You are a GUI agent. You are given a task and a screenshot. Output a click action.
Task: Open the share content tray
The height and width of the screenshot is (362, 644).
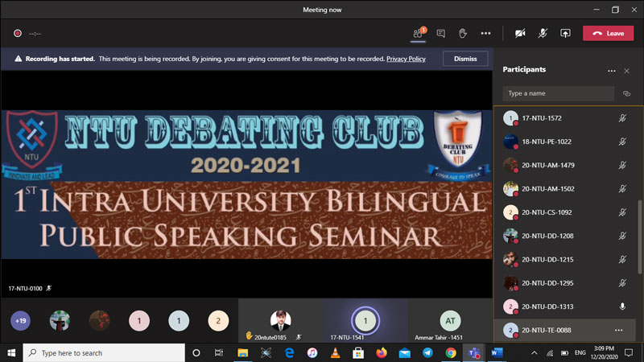(565, 33)
